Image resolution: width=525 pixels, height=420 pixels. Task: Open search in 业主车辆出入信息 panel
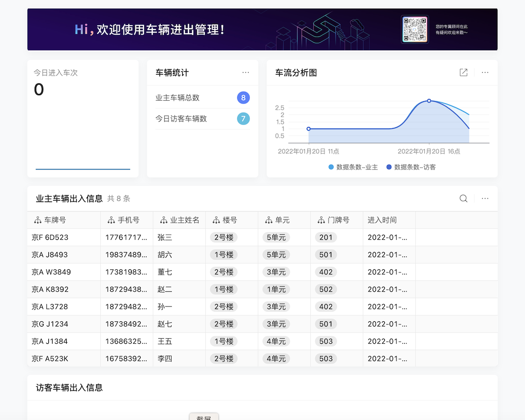click(463, 198)
